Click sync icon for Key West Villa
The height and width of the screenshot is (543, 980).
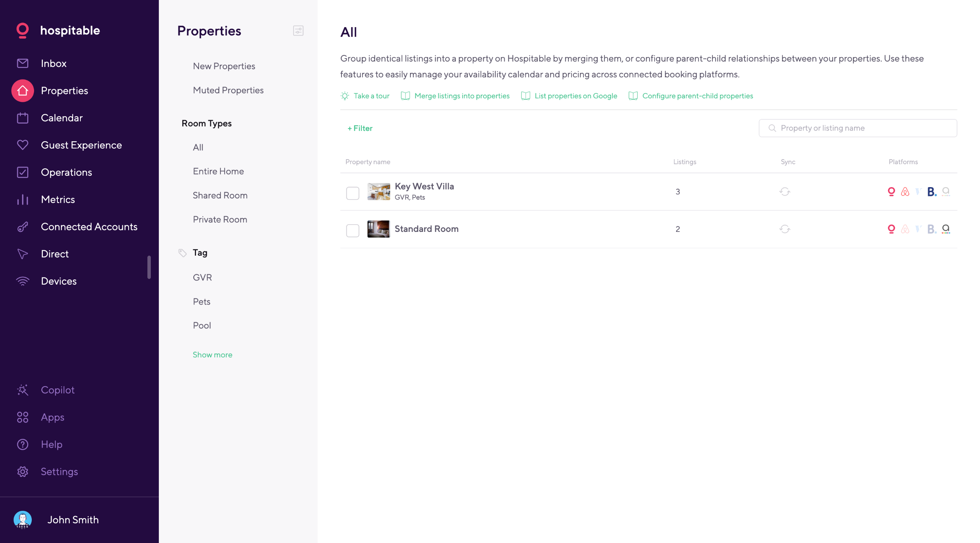point(784,192)
